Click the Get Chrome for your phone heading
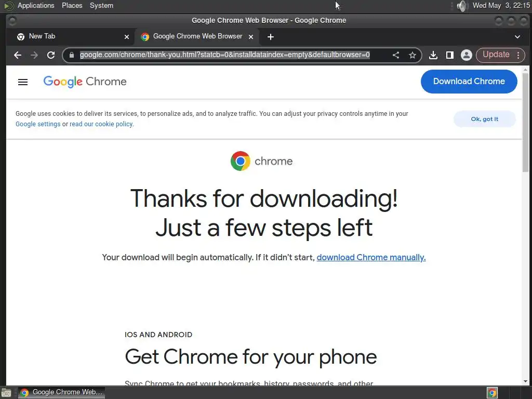 (251, 357)
